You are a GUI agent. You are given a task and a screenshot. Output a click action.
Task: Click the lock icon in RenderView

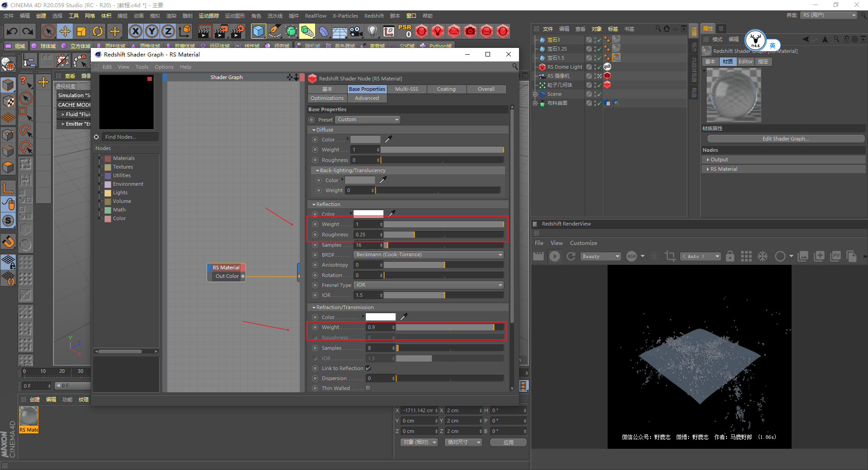pos(730,257)
